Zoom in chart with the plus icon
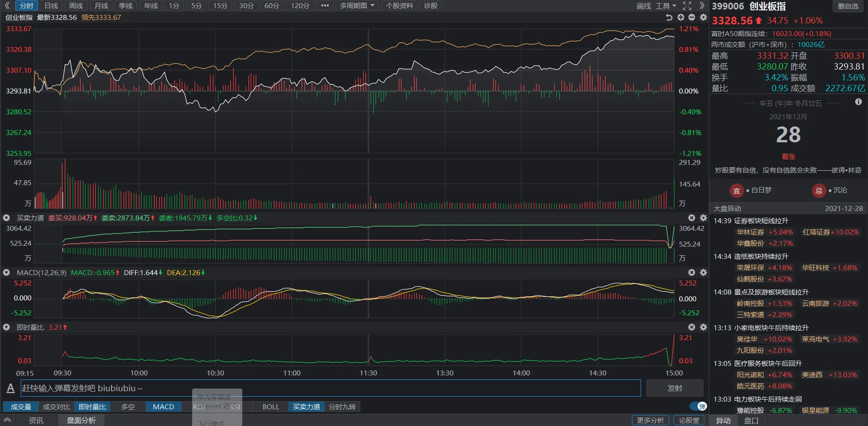Viewport: 868px width, 426px height. 681,17
